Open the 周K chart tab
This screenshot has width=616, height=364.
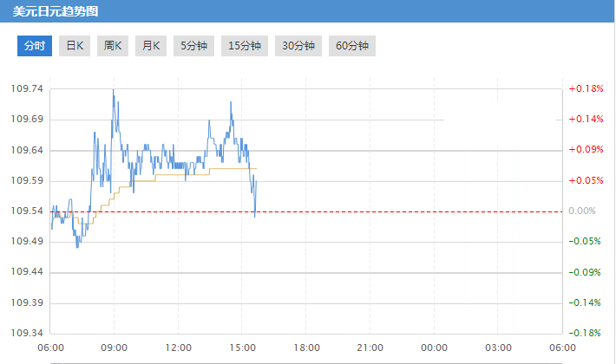click(x=114, y=46)
